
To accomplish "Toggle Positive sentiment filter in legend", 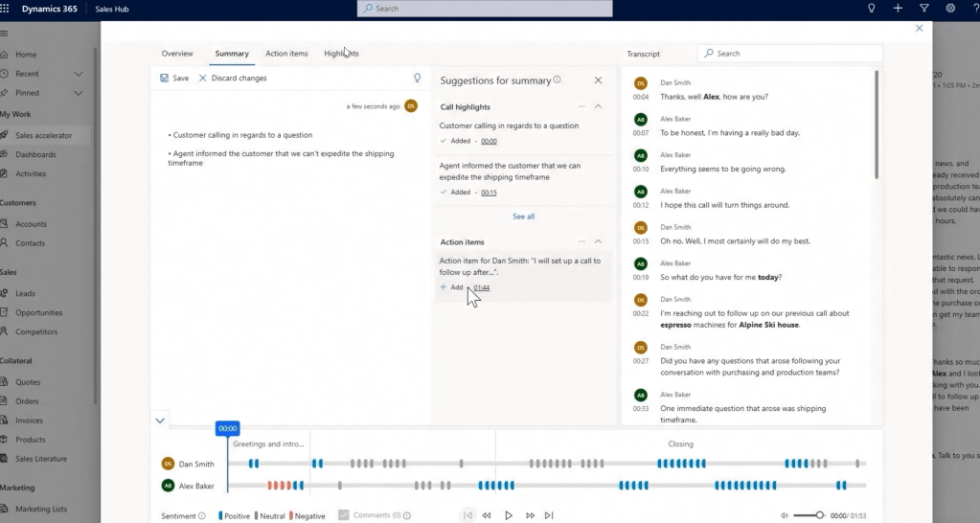I will point(221,515).
